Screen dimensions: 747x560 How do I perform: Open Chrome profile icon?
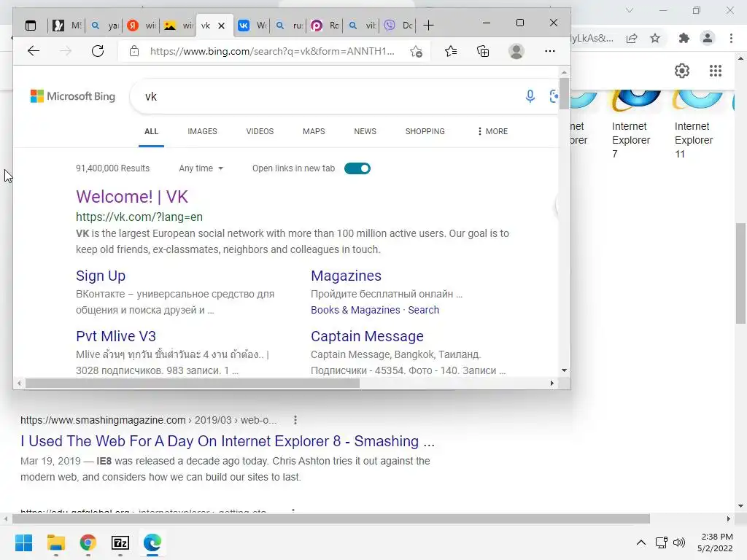point(708,38)
